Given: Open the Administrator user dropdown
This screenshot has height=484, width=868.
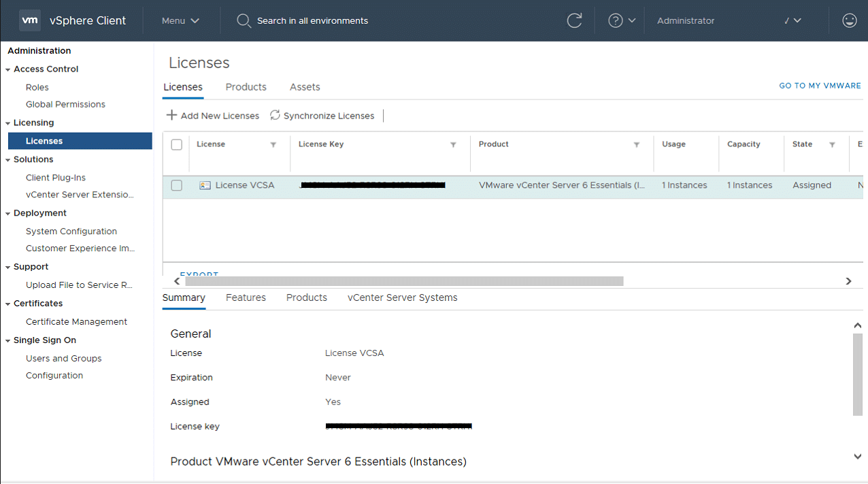Looking at the screenshot, I should click(x=729, y=20).
